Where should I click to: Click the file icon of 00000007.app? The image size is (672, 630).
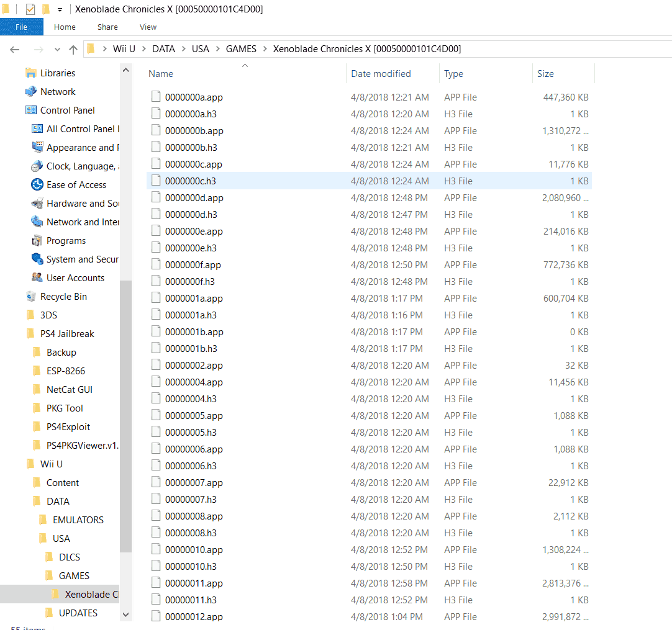tap(156, 482)
